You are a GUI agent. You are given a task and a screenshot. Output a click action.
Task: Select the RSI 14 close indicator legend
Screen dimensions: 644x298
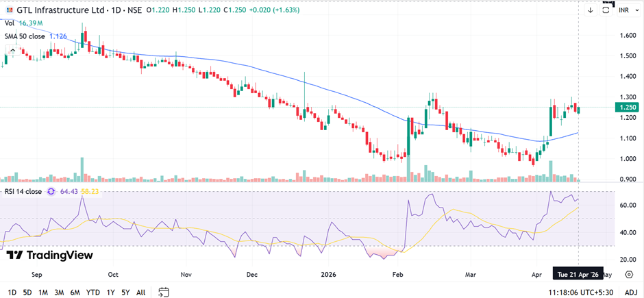pyautogui.click(x=23, y=192)
